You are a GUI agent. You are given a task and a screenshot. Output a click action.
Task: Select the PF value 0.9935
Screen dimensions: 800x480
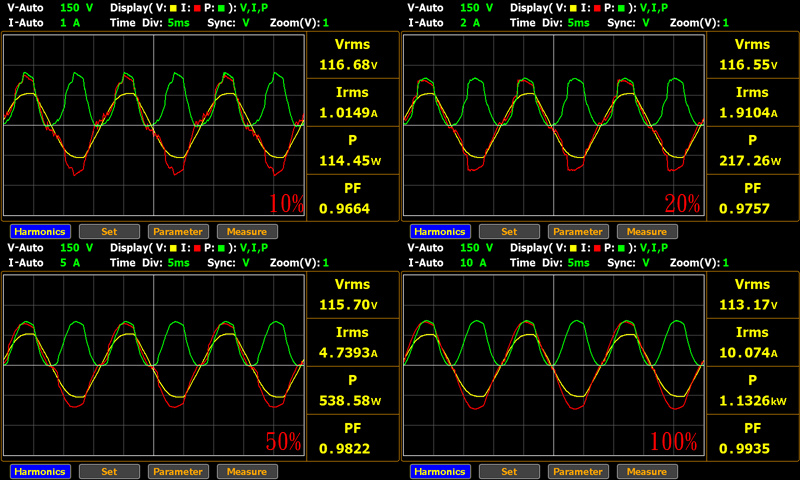[x=744, y=448]
